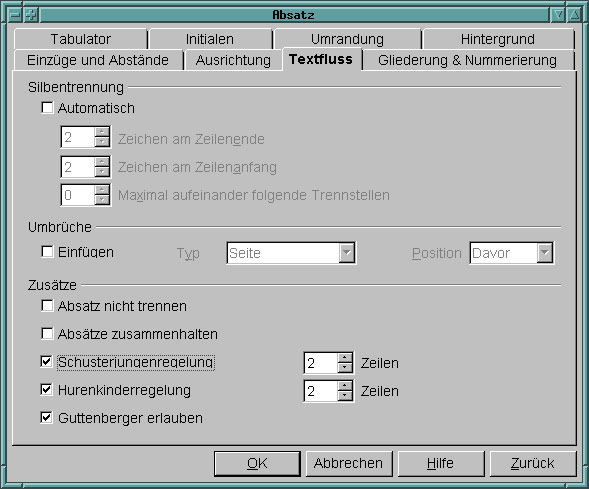589x489 pixels.
Task: Tick the Einfügen break checkbox
Action: click(x=47, y=251)
